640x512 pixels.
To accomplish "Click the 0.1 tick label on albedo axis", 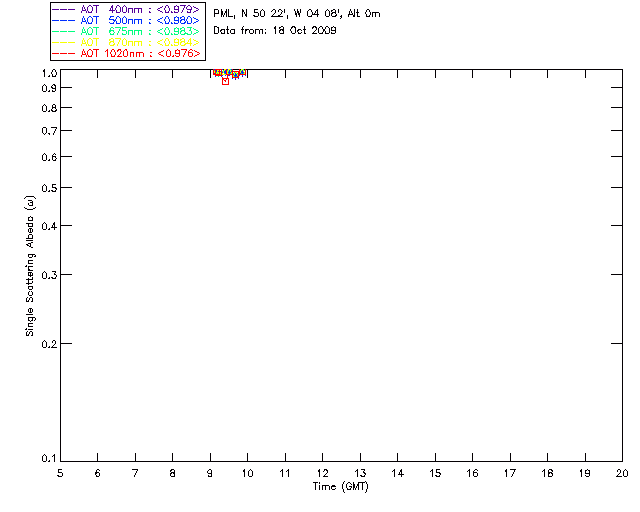I will click(49, 459).
